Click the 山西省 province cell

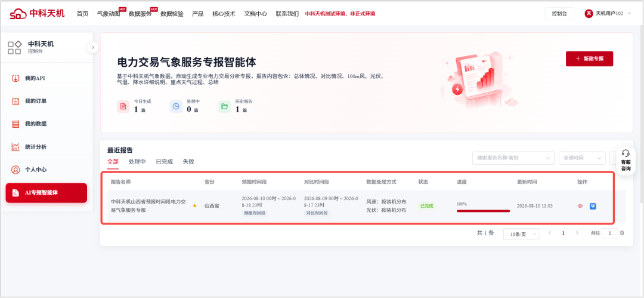pyautogui.click(x=212, y=205)
